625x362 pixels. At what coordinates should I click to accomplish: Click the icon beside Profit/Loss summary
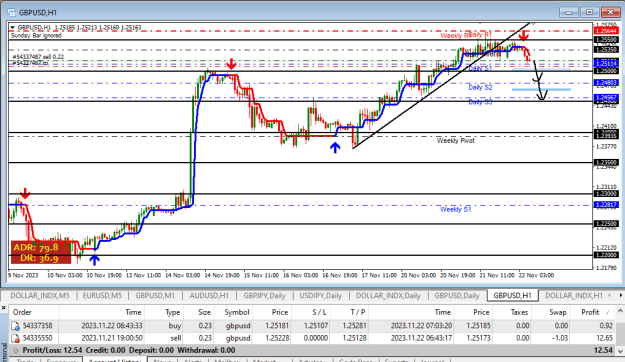16,351
